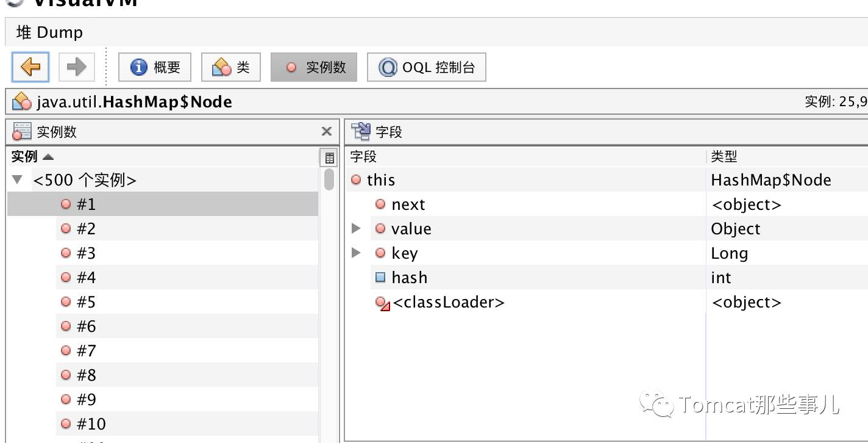
Task: Select the 实例数 instances view button
Action: (x=314, y=67)
